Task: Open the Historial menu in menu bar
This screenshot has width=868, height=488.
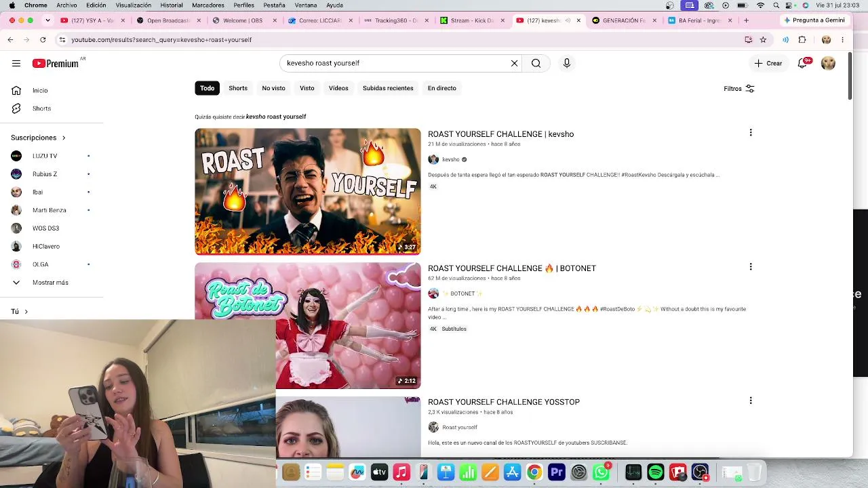Action: [x=172, y=5]
